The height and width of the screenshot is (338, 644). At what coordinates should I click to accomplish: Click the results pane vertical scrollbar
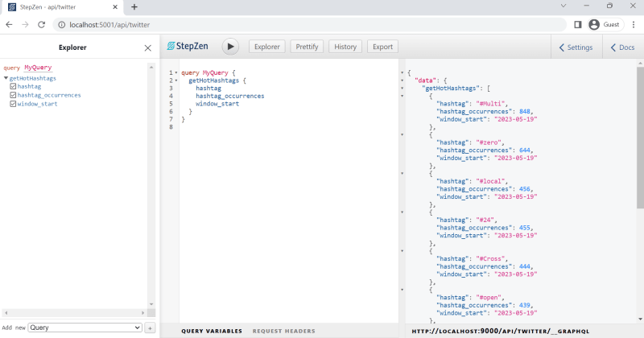pyautogui.click(x=640, y=138)
